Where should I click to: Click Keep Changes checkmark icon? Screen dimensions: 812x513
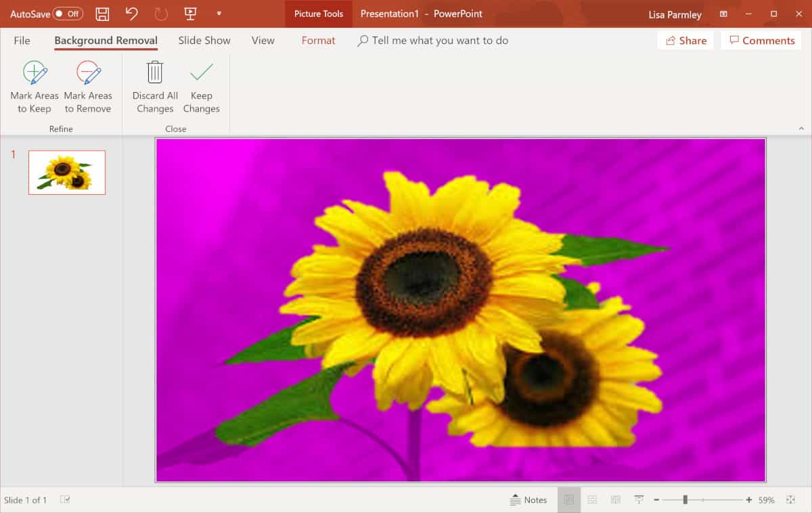(201, 72)
